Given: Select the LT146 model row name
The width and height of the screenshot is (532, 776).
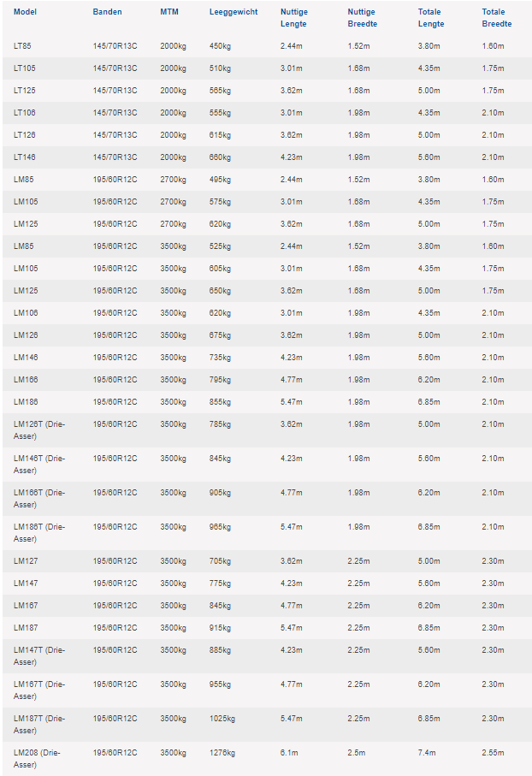Looking at the screenshot, I should tap(24, 157).
